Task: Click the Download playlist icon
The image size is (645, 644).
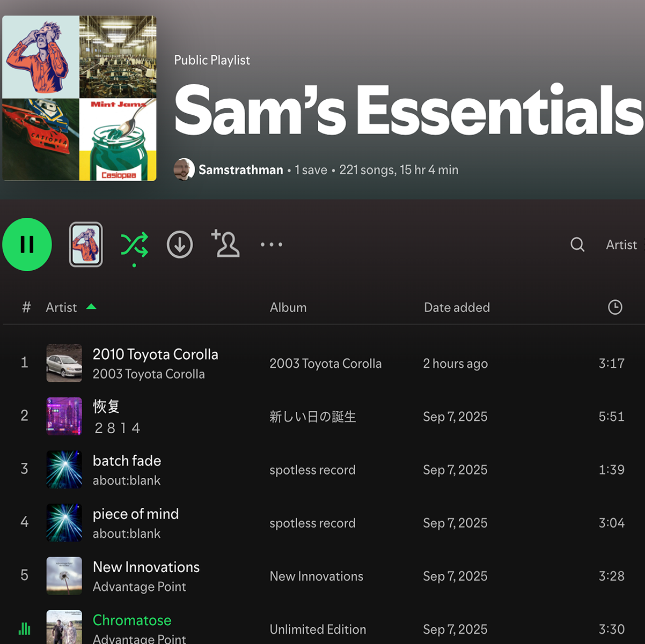Action: (x=180, y=244)
